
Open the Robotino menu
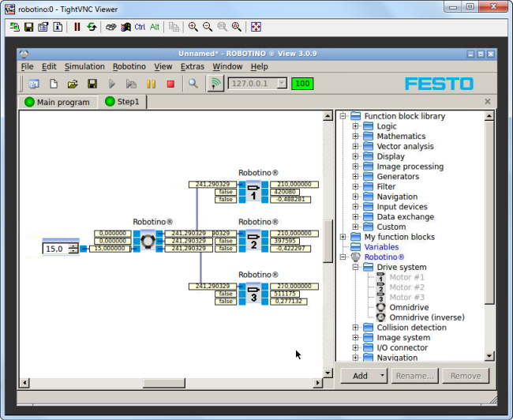(x=129, y=66)
